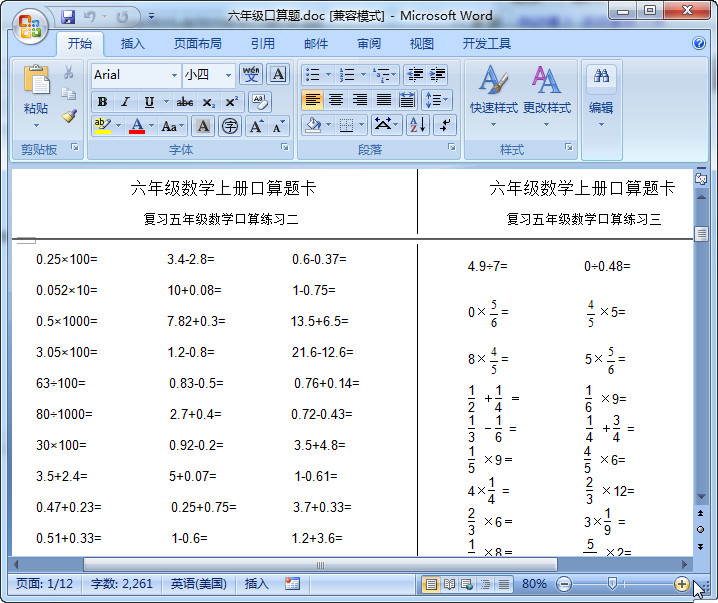
Task: Switch to Full Screen Reading view
Action: pyautogui.click(x=449, y=584)
